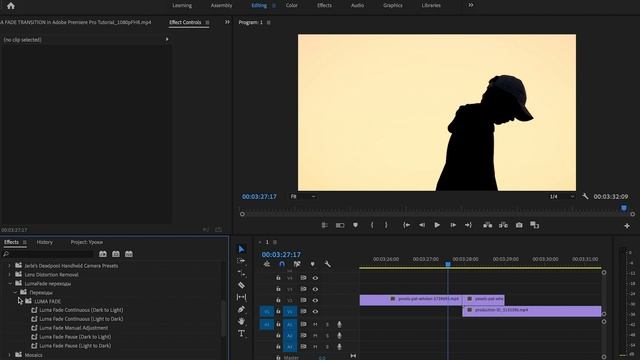The height and width of the screenshot is (360, 640).
Task: Open the 1/4 playback resolution dropdown
Action: click(x=562, y=196)
